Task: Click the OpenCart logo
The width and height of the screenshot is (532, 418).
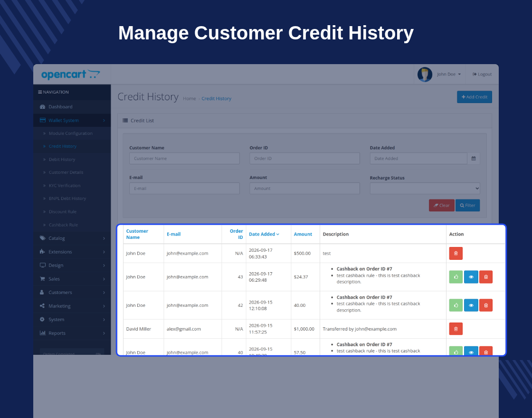Action: [71, 74]
